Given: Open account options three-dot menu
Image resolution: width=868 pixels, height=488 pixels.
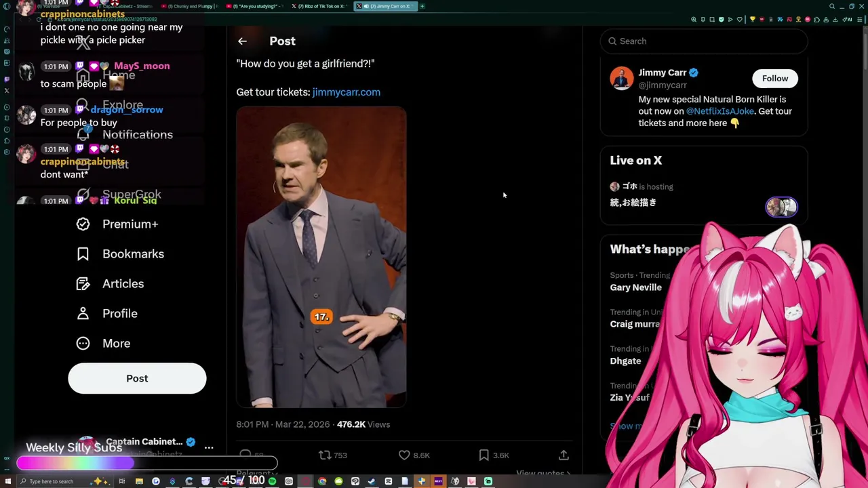Looking at the screenshot, I should coord(209,448).
